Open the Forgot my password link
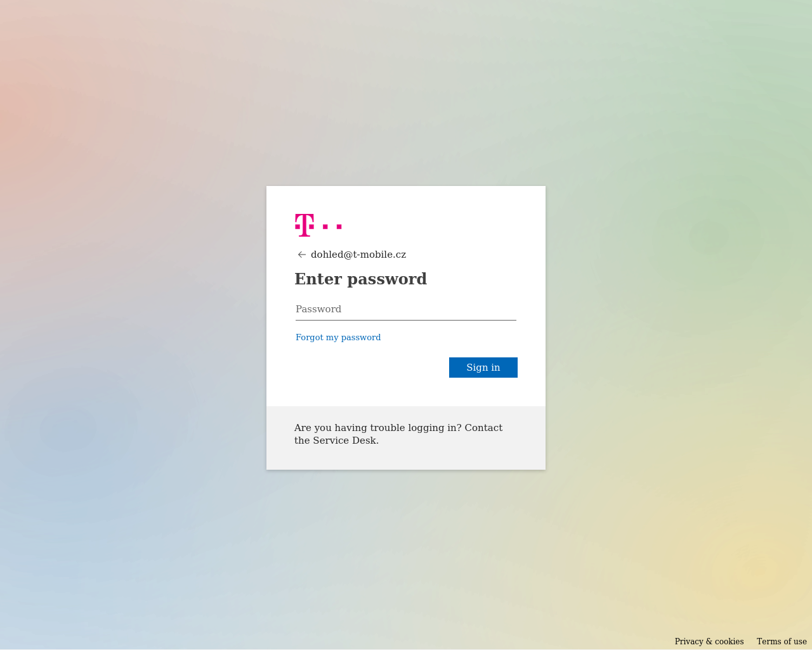 pyautogui.click(x=338, y=337)
